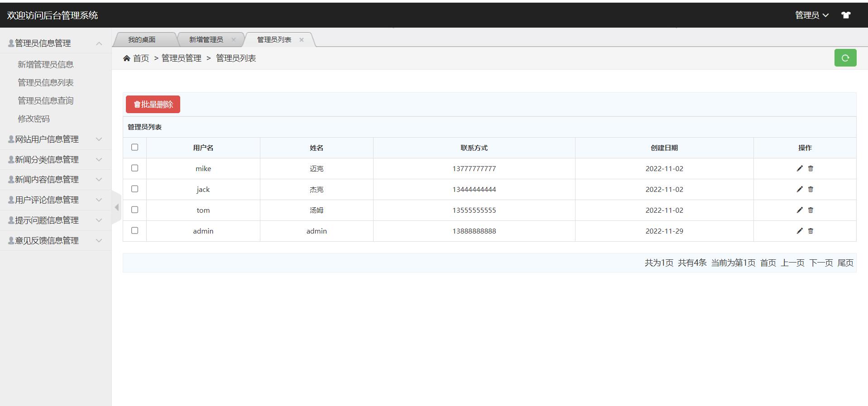Check the checkbox for mike row
Image resolution: width=868 pixels, height=406 pixels.
(x=134, y=168)
